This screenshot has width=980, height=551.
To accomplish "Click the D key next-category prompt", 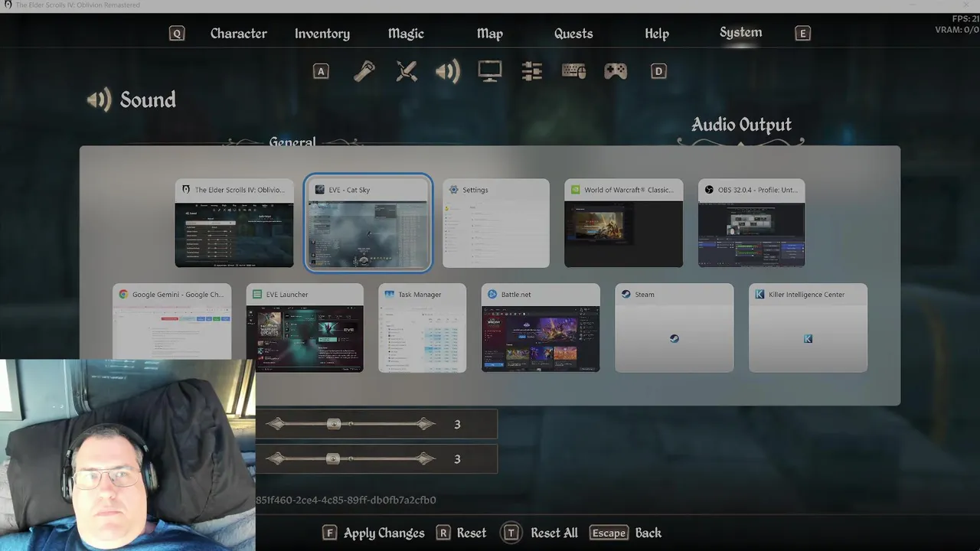I will coord(658,71).
